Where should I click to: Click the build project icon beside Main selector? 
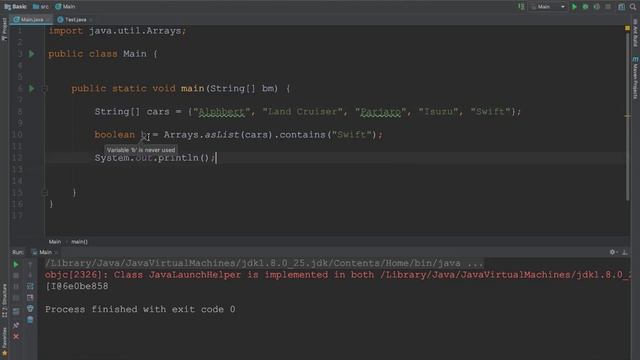(x=521, y=7)
